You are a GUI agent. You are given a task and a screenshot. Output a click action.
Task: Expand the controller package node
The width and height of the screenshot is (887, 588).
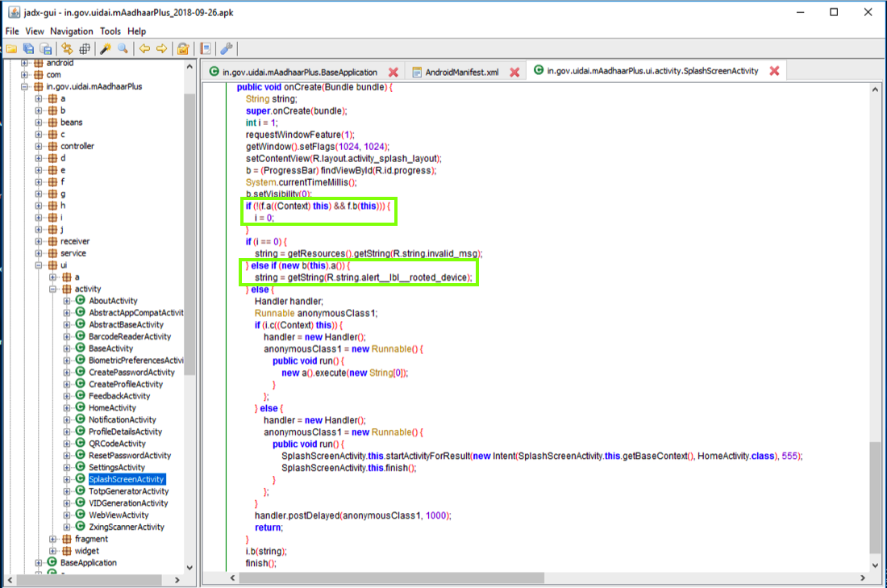(40, 146)
